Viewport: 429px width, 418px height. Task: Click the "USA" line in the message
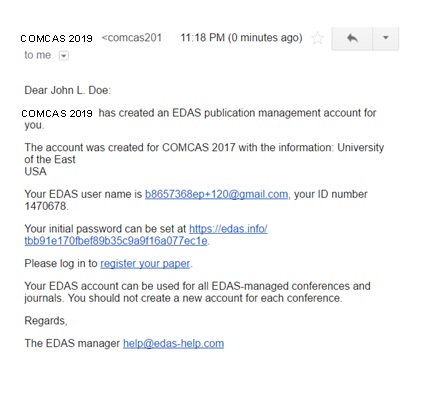click(35, 172)
